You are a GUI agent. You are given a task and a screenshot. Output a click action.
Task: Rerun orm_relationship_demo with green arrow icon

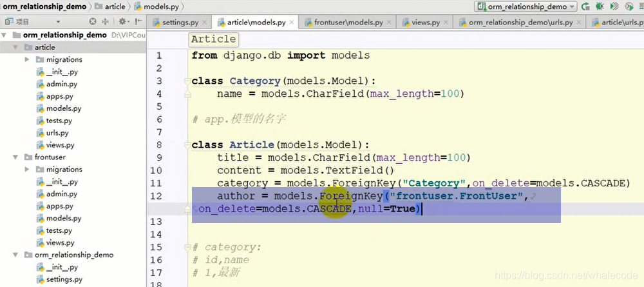(585, 6)
